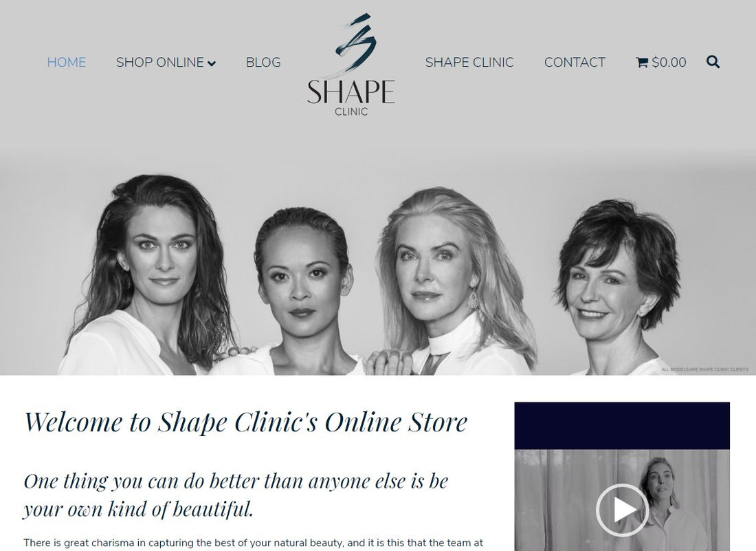Go to the HOME menu item
Screen dimensions: 756x551
point(67,62)
